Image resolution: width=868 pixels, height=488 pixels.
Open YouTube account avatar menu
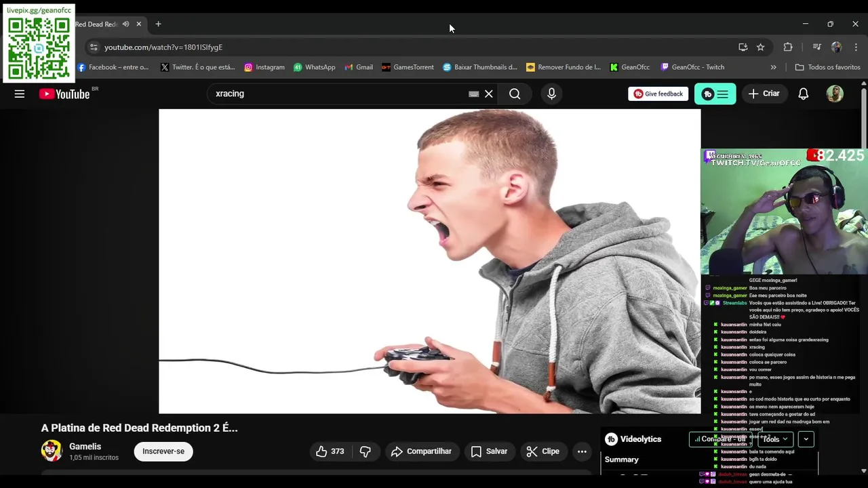[x=835, y=94]
